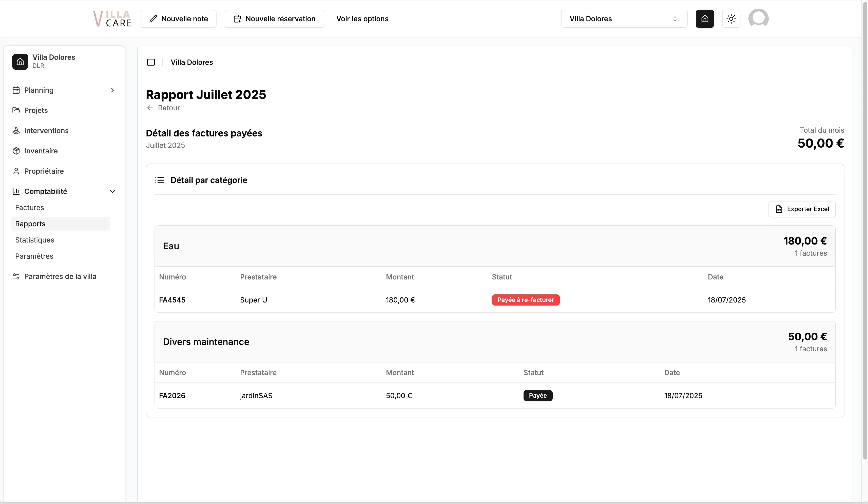Click the black home icon button
This screenshot has height=504, width=868.
(704, 18)
